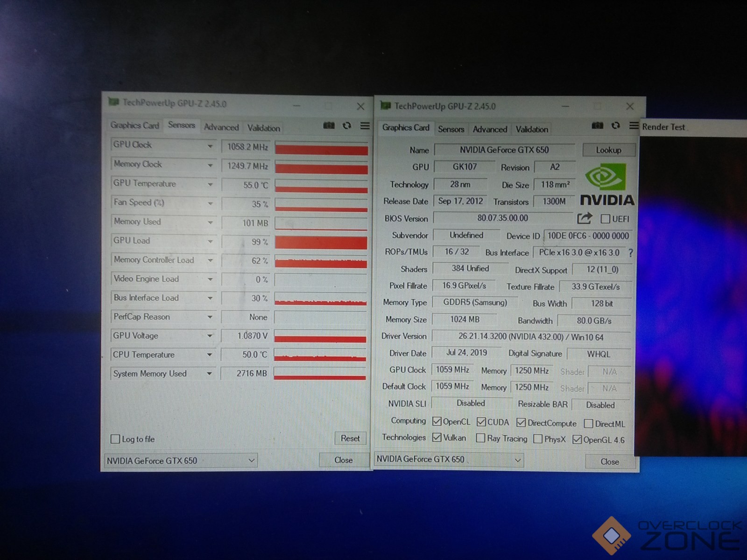The image size is (747, 560).
Task: Open the Memory Clock sensor dropdown arrow
Action: [210, 165]
